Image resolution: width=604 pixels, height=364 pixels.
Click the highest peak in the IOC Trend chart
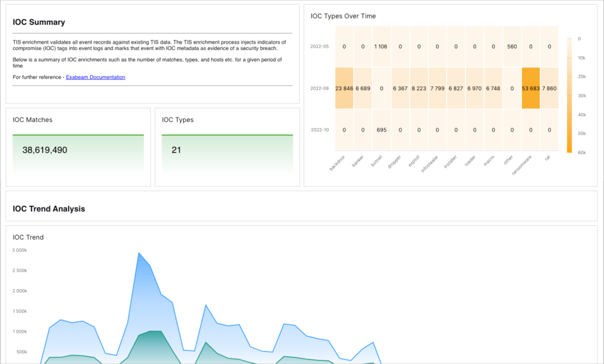139,253
